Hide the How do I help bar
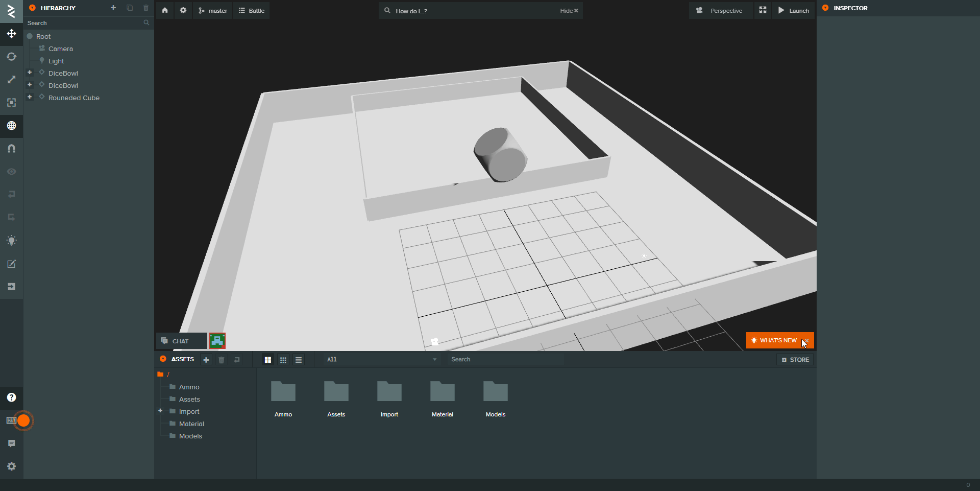This screenshot has width=980, height=491. [x=569, y=11]
